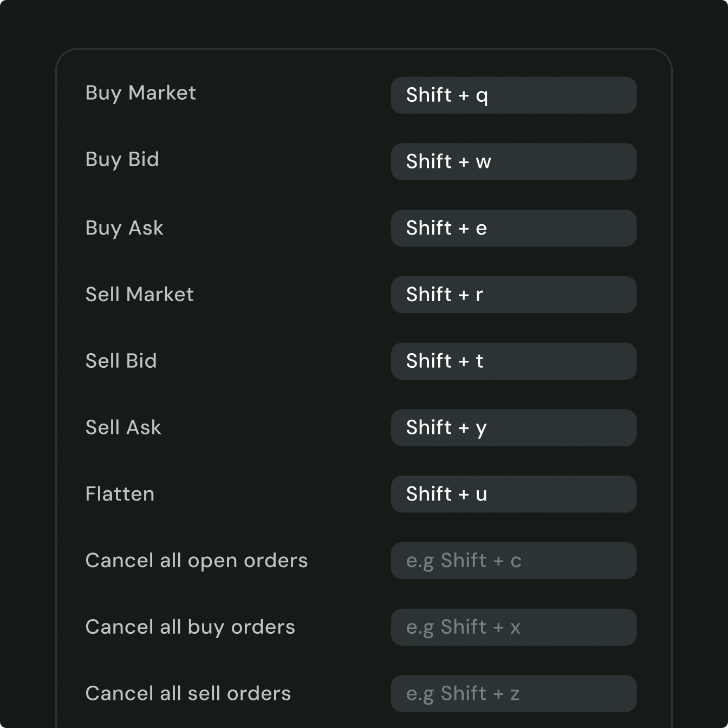Focus the Cancel all buy orders input
Viewport: 728px width, 728px height.
coord(513,627)
